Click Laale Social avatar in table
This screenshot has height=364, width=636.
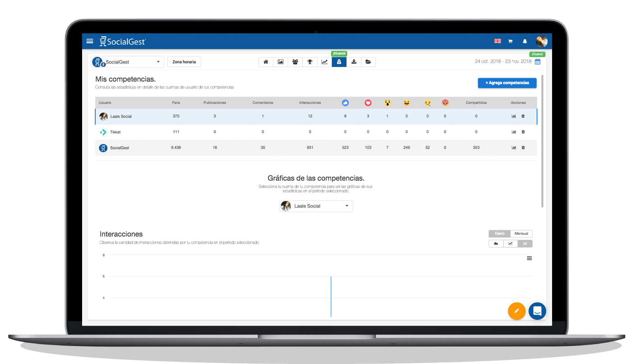point(104,116)
